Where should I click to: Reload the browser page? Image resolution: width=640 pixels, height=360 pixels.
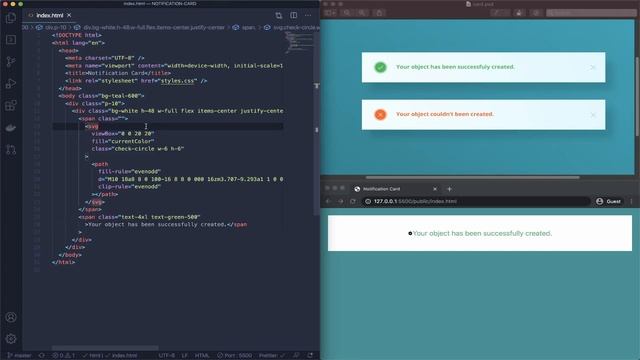(x=353, y=201)
